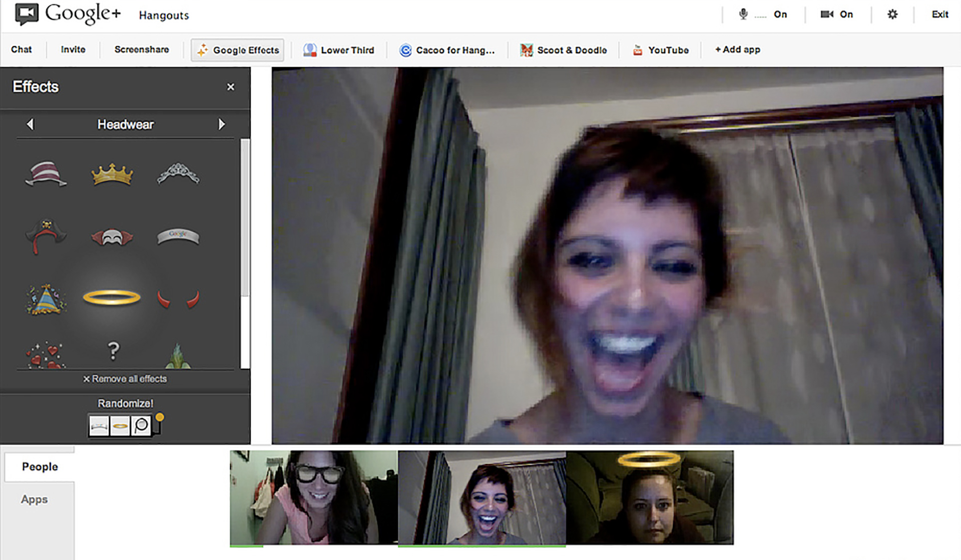Switch to the Apps tab
961x560 pixels.
click(x=34, y=499)
